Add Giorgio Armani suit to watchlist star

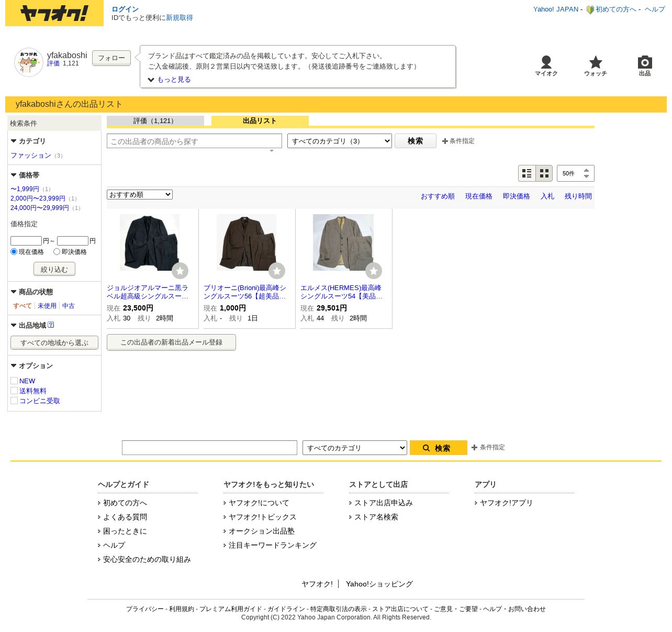tap(180, 271)
